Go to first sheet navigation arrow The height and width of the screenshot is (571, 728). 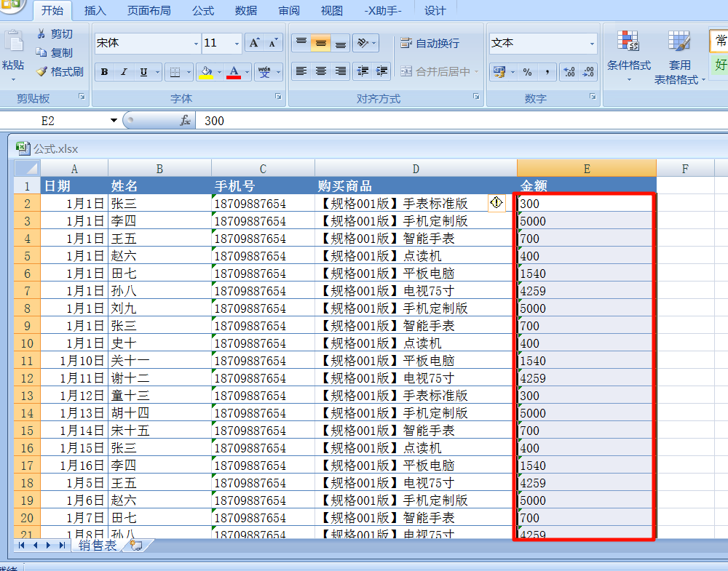pos(21,545)
